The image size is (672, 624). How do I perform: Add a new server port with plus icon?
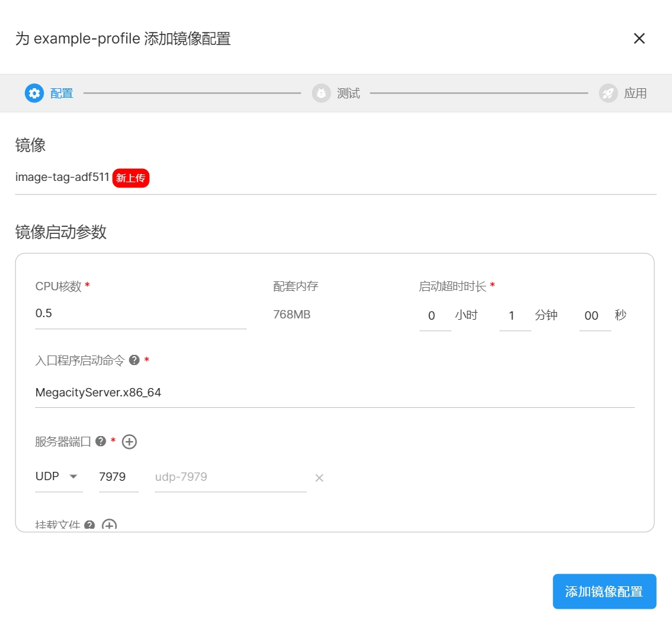(129, 442)
